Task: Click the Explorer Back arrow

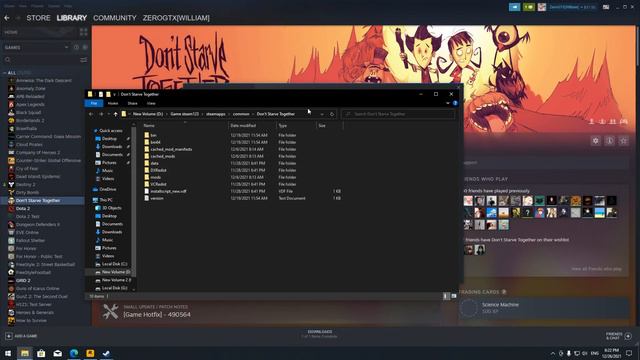Action: tap(91, 114)
